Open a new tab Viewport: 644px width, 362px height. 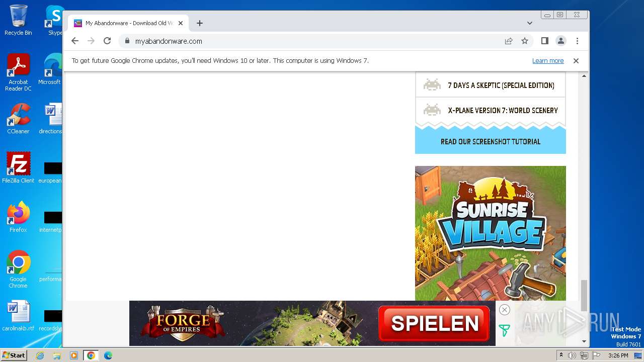click(x=200, y=23)
